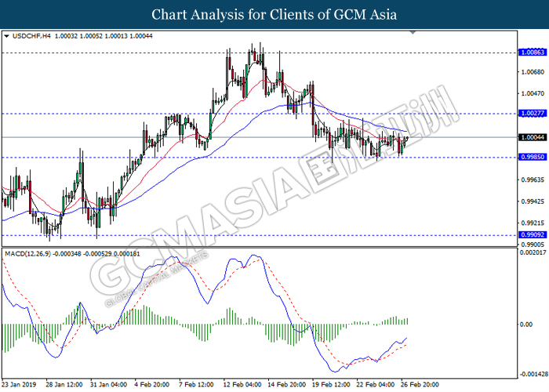Click the 0.99635 price scale value
The height and width of the screenshot is (392, 549).
pos(533,180)
